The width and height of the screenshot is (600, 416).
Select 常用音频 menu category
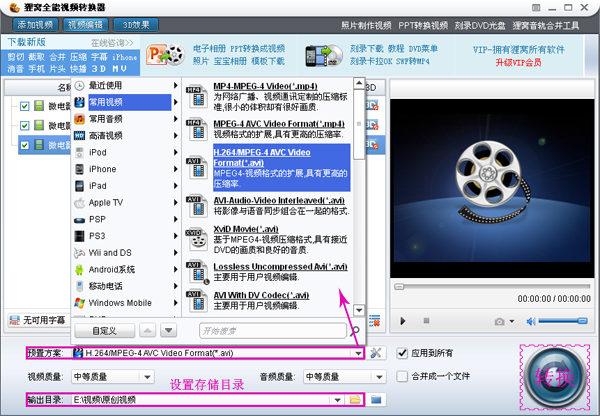click(126, 119)
